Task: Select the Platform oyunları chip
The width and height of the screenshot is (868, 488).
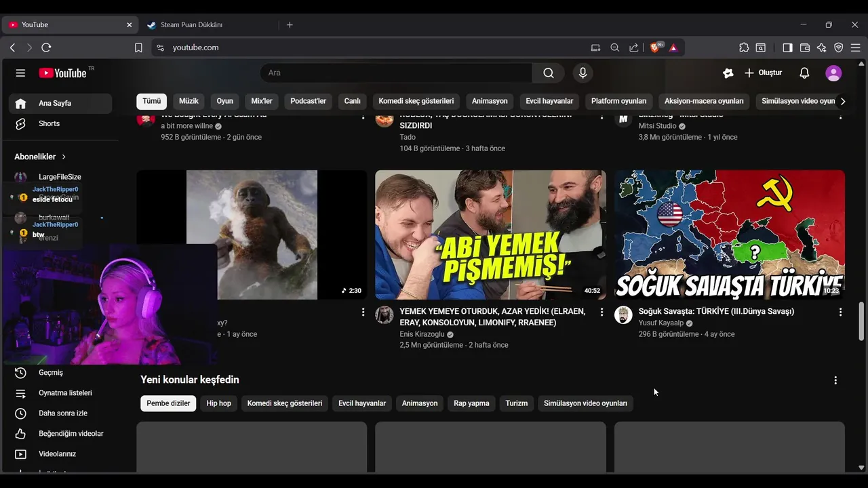Action: [618, 101]
